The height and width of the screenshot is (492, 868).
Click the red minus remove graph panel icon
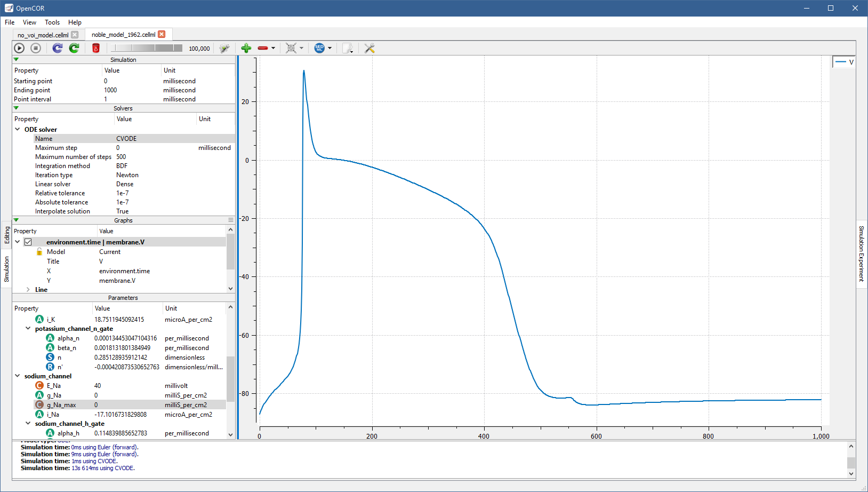263,48
